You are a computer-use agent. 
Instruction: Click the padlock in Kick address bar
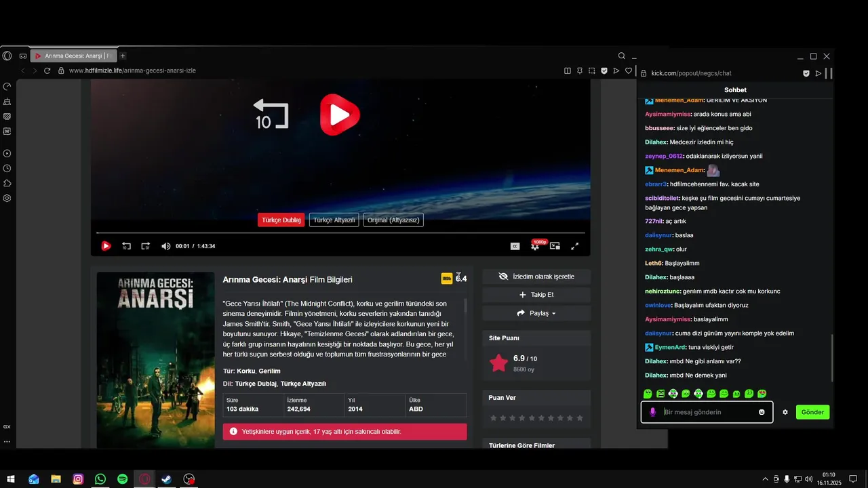(x=644, y=73)
